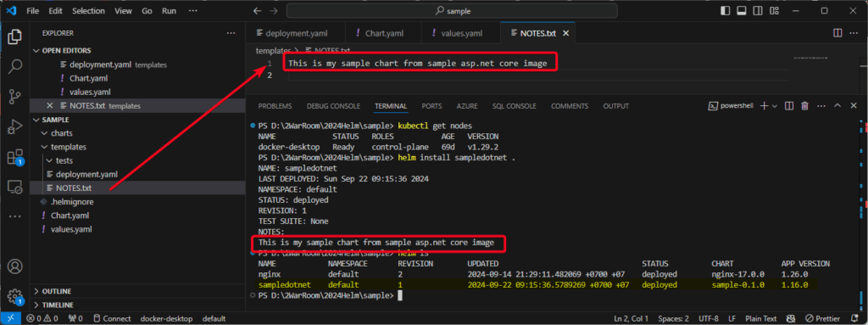Click templates in the breadcrumb bar
Screen dimensions: 868x325
273,50
